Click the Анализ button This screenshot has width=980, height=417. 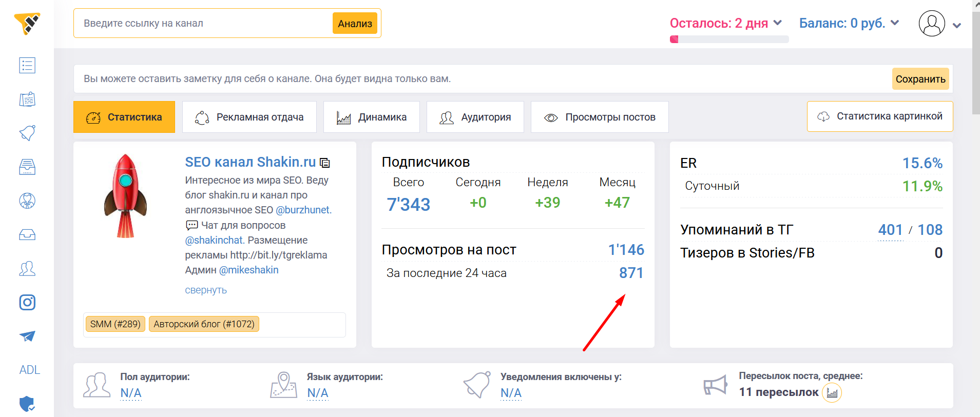(355, 23)
